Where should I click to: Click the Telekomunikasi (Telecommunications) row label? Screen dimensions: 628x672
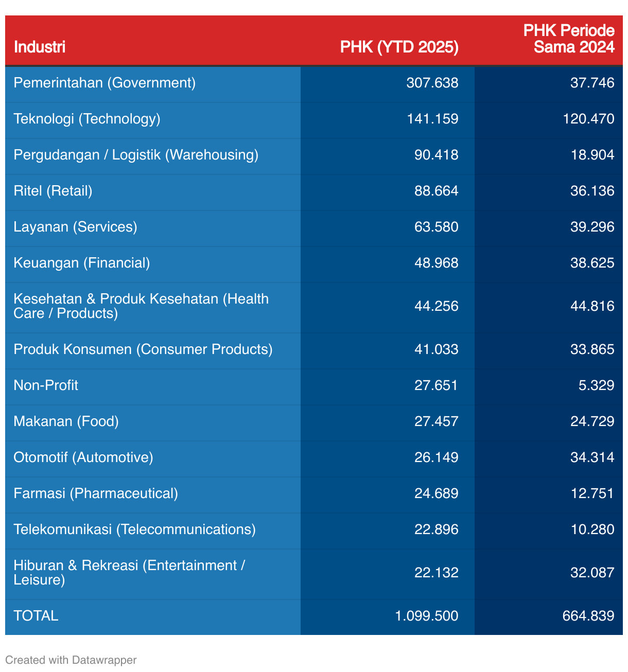[134, 529]
